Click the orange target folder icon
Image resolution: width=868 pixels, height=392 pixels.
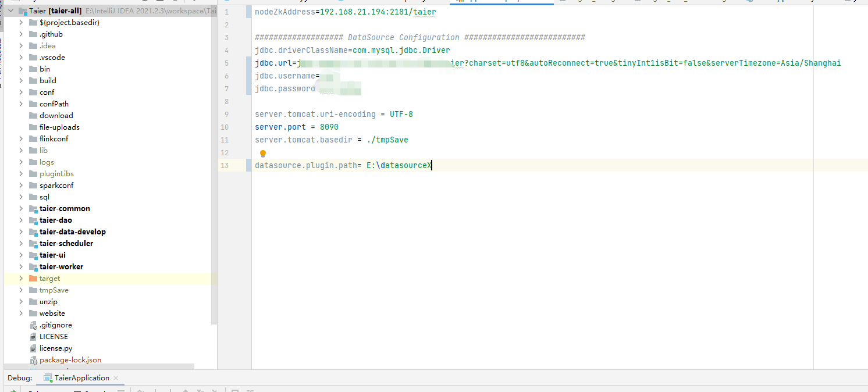click(x=32, y=278)
